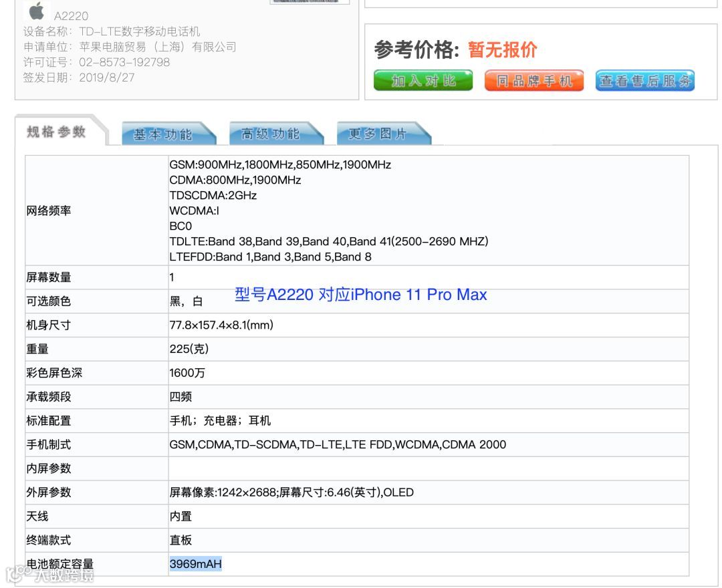
Task: Click the 内屏参数 row label
Action: click(48, 469)
